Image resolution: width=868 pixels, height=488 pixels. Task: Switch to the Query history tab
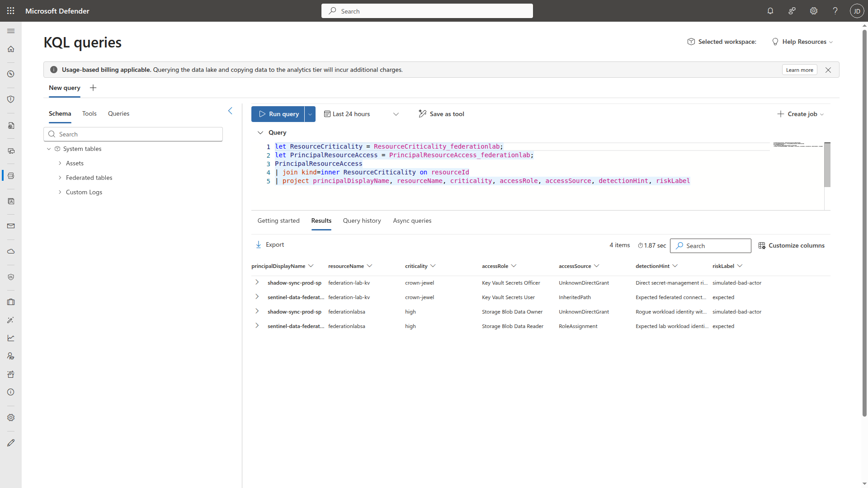click(362, 221)
